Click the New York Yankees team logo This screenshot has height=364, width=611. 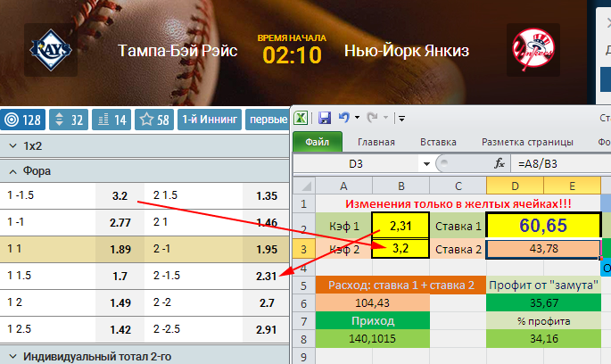coord(533,50)
